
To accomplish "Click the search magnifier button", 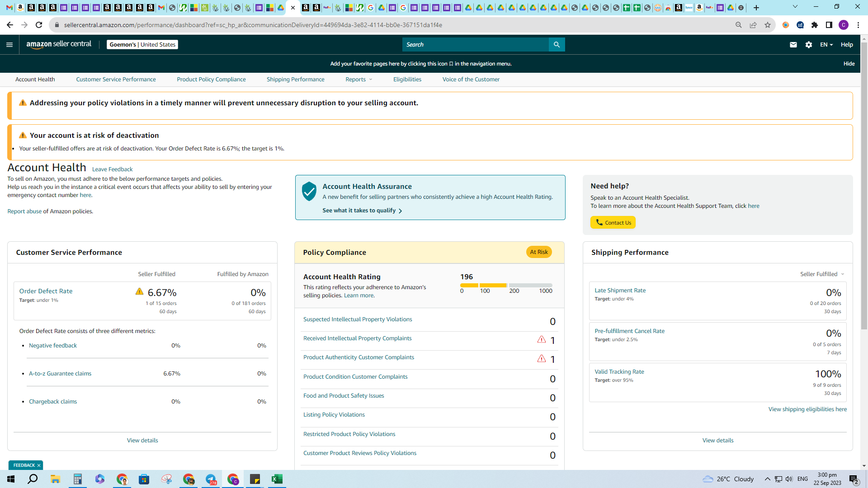I will (x=557, y=44).
